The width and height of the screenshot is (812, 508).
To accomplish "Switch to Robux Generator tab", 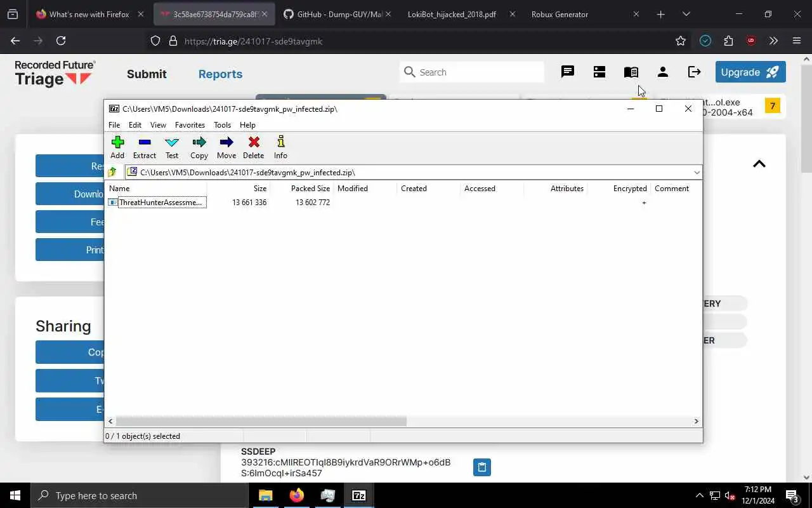I will coord(584,14).
